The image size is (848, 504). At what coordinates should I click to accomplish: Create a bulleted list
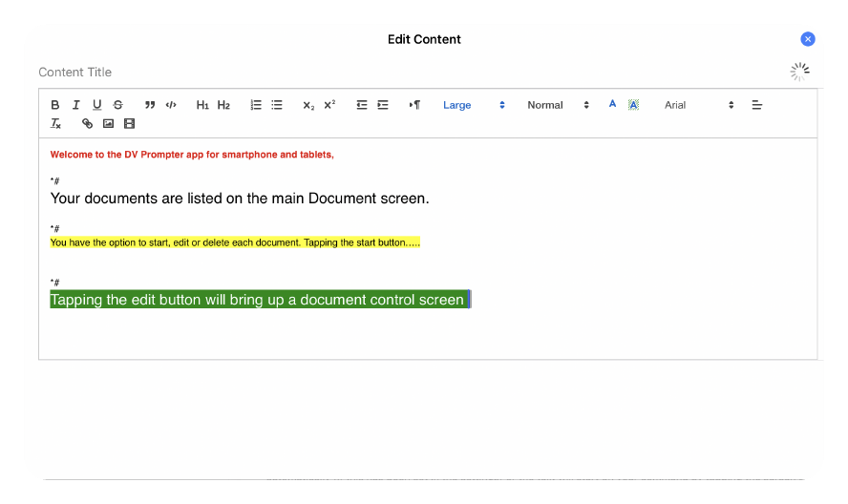click(277, 105)
